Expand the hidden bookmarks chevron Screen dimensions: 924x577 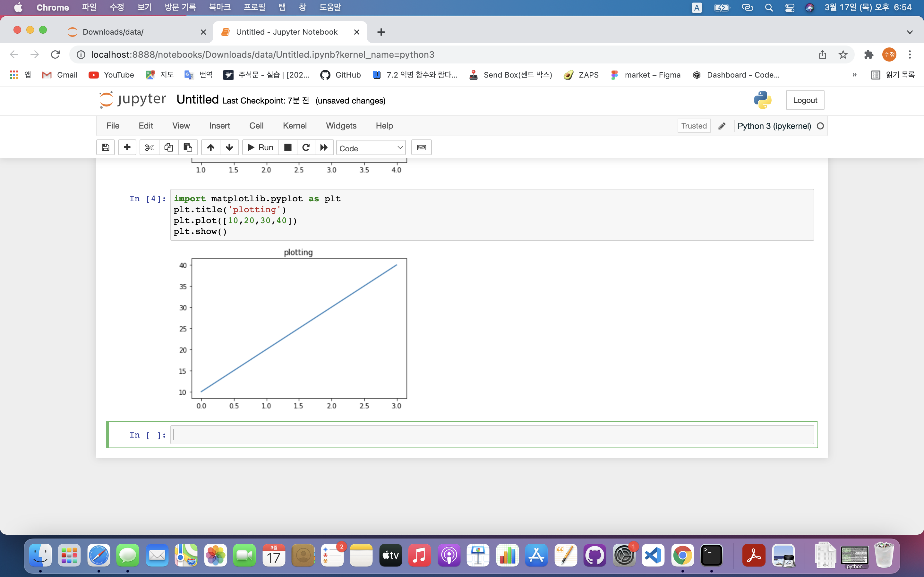pyautogui.click(x=854, y=75)
